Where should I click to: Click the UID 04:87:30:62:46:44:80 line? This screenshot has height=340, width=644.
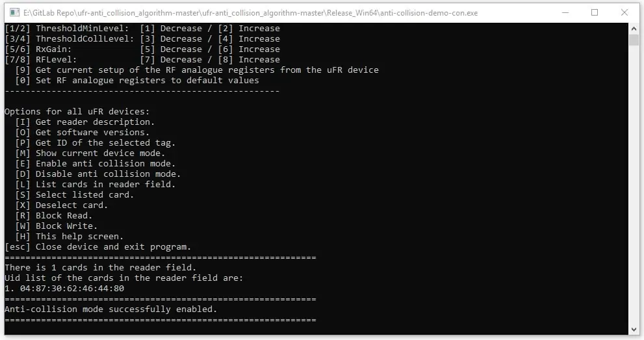(x=64, y=288)
